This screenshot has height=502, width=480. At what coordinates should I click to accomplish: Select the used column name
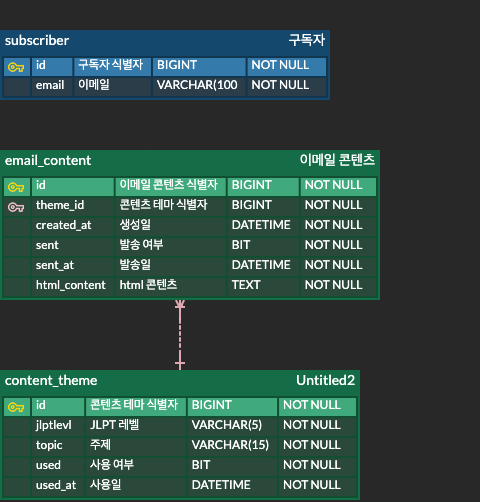(48, 465)
